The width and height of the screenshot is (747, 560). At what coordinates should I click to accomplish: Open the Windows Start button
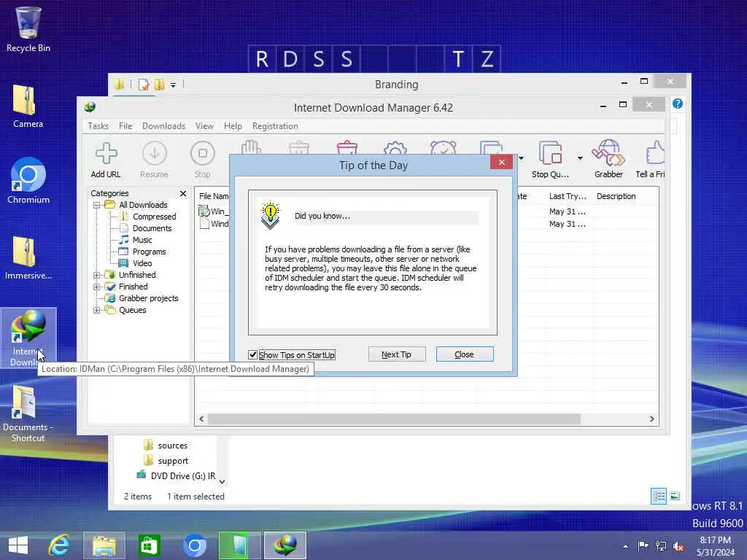click(18, 545)
